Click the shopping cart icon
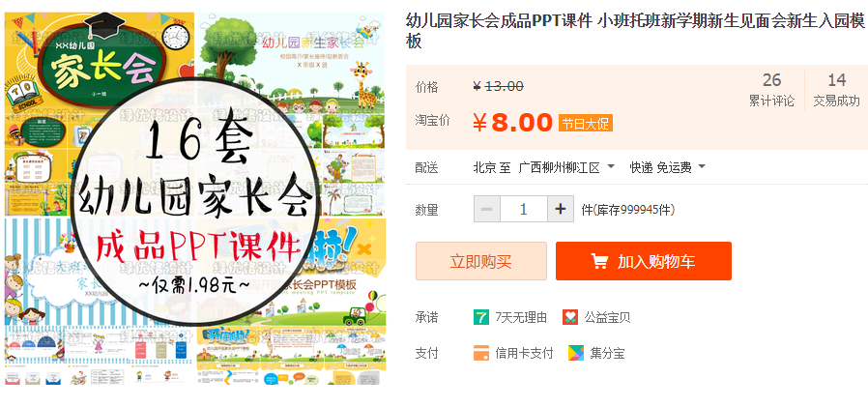This screenshot has height=407, width=868. [x=599, y=261]
